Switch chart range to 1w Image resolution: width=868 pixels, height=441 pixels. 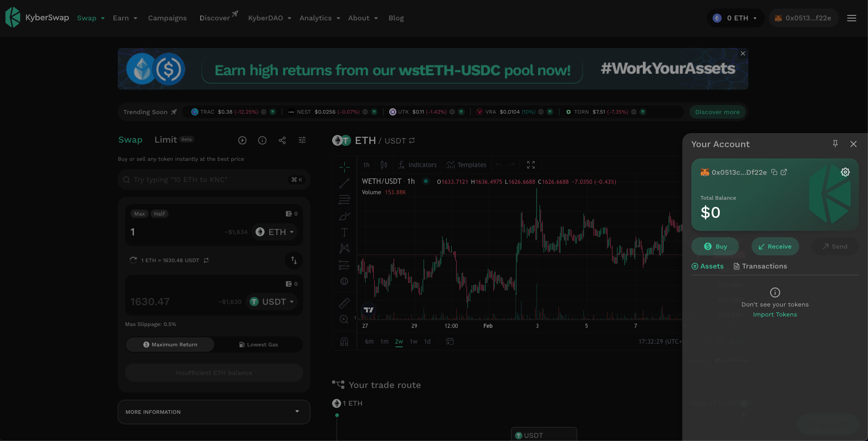(414, 341)
